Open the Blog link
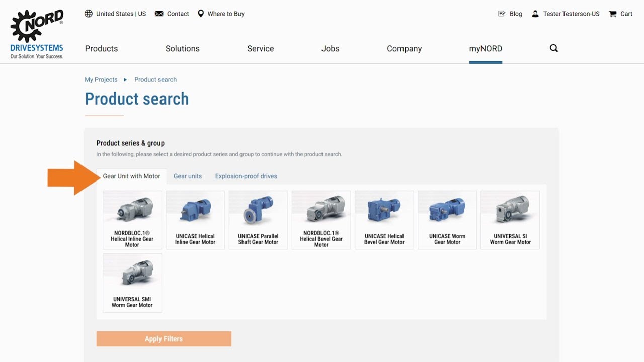 (x=516, y=14)
